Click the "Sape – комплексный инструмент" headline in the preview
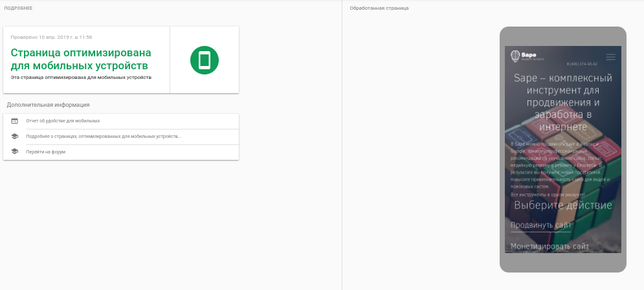 [x=563, y=102]
